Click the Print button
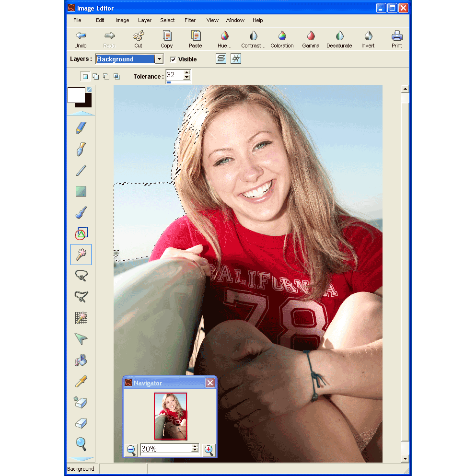The image size is (476, 476). [x=397, y=38]
